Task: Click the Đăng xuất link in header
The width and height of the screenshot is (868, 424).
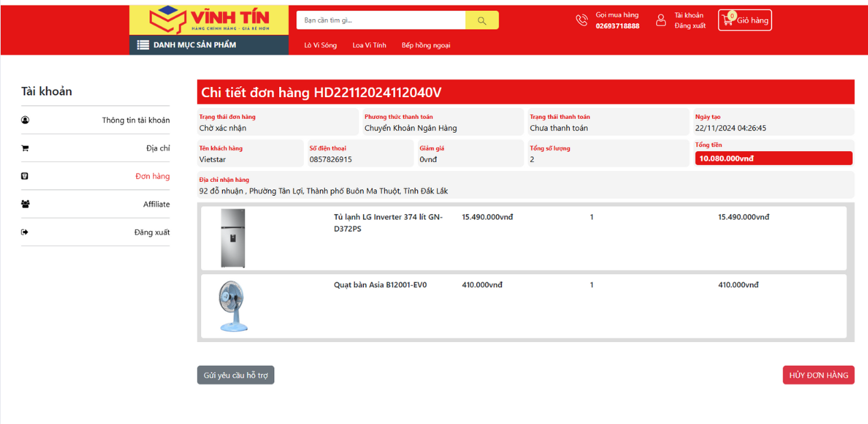Action: (690, 26)
